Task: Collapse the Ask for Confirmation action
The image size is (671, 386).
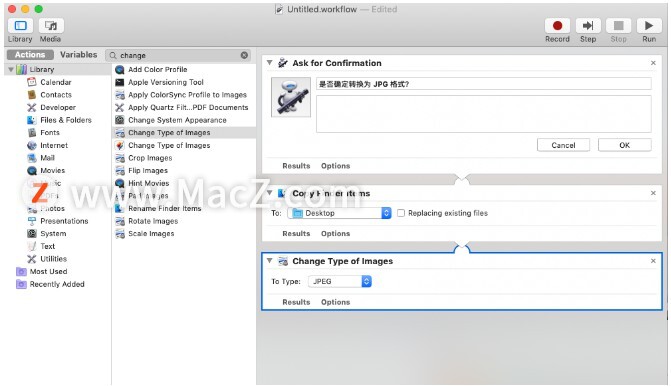Action: [x=270, y=63]
